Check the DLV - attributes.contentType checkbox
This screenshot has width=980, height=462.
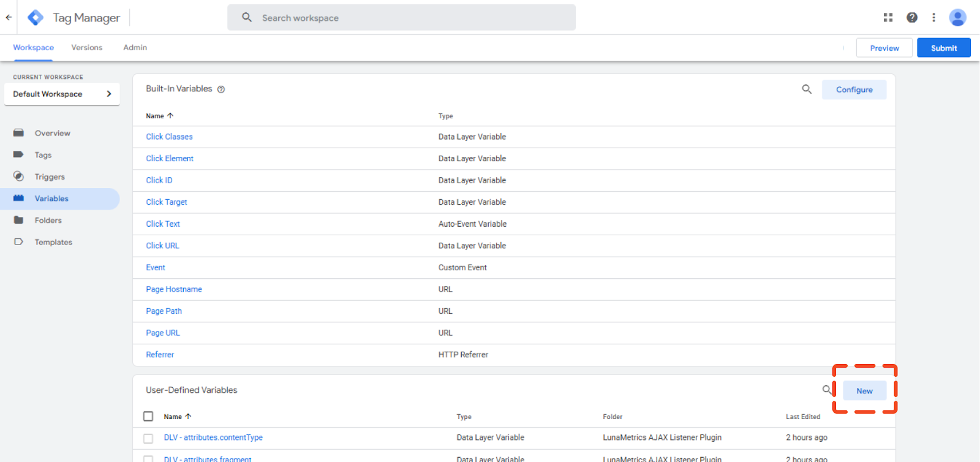(x=148, y=438)
